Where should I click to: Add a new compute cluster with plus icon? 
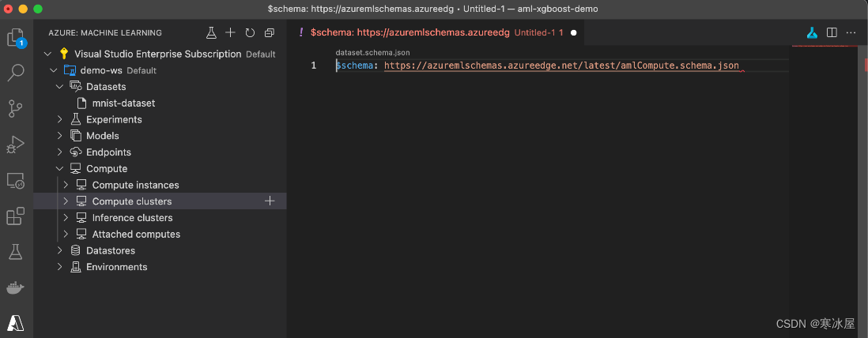pyautogui.click(x=270, y=201)
